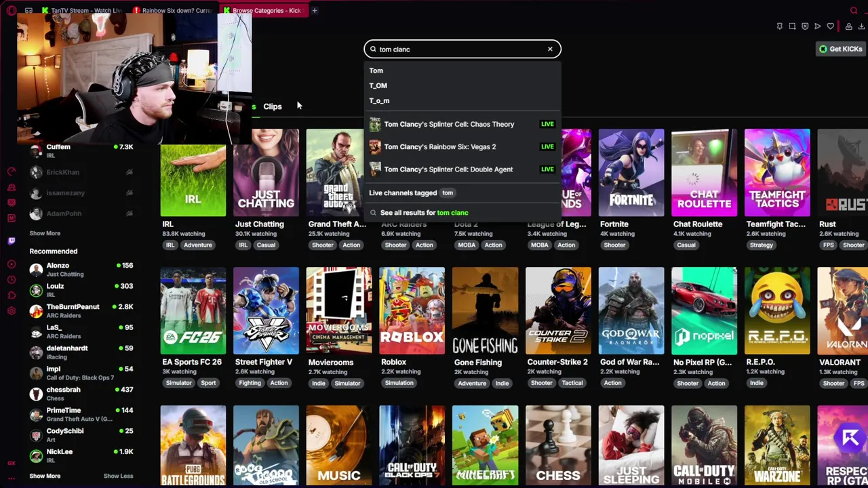Open the Fortnite category card
This screenshot has width=868, height=488.
(631, 174)
